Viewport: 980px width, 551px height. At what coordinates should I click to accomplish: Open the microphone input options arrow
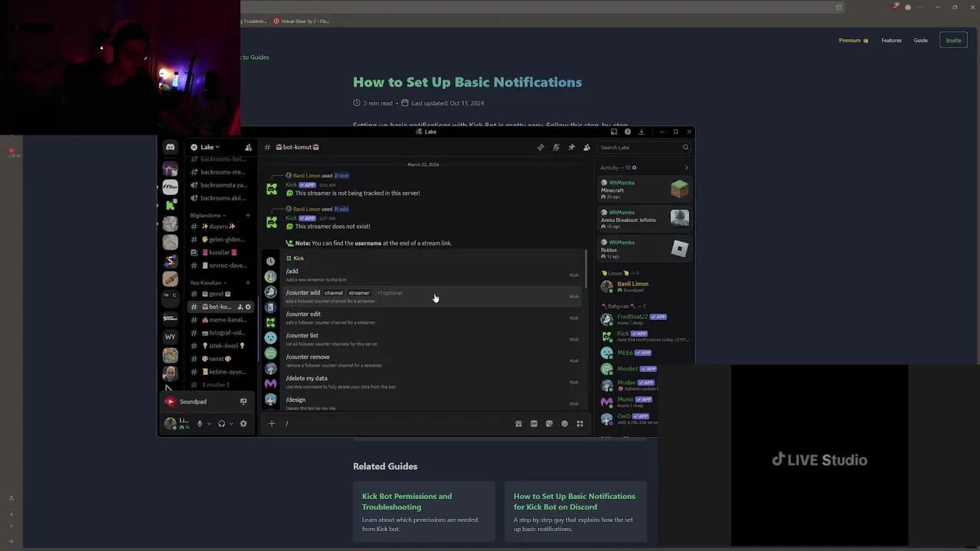point(209,423)
